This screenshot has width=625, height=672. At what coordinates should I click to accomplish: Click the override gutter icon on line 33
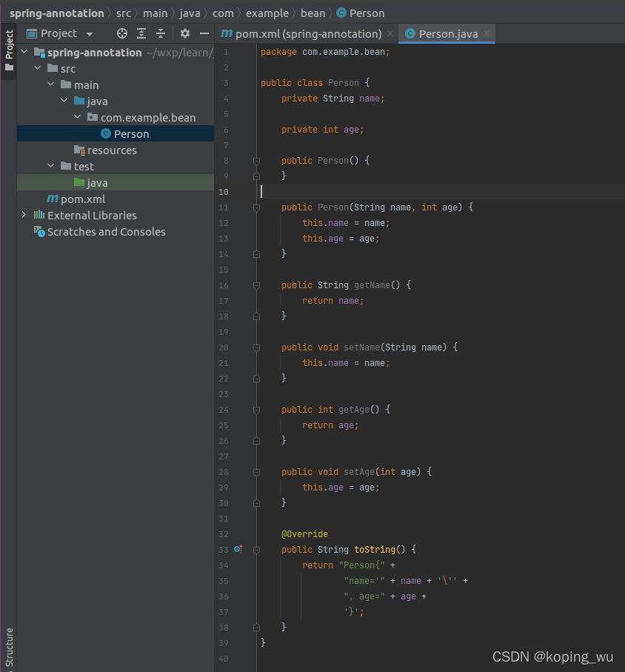coord(238,549)
